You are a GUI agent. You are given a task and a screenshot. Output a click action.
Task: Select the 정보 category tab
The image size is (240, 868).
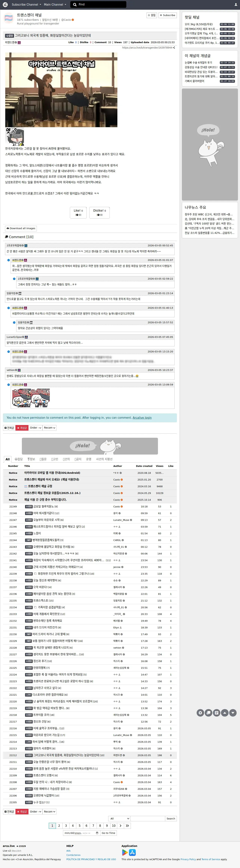coord(31,459)
